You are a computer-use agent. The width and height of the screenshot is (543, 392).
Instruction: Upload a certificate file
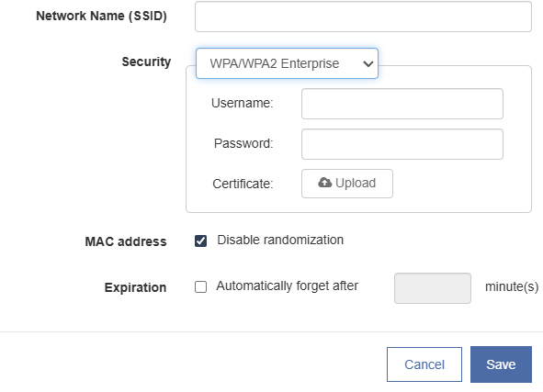(347, 184)
